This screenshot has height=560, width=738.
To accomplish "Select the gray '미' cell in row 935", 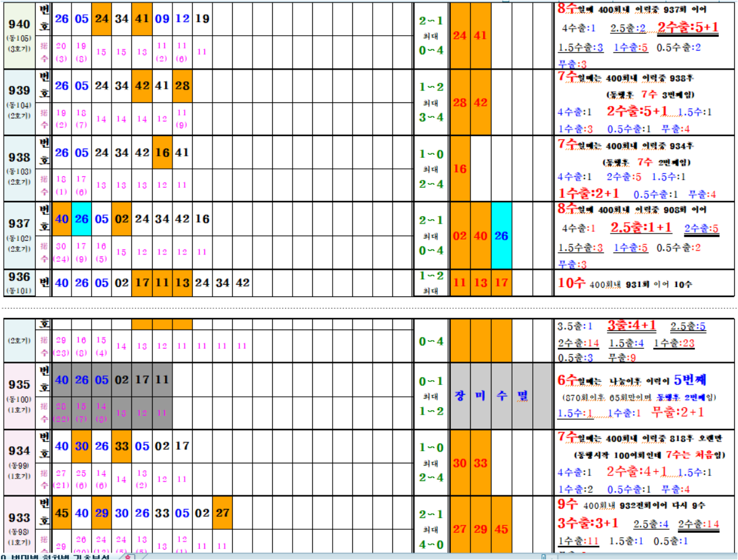I will click(481, 396).
